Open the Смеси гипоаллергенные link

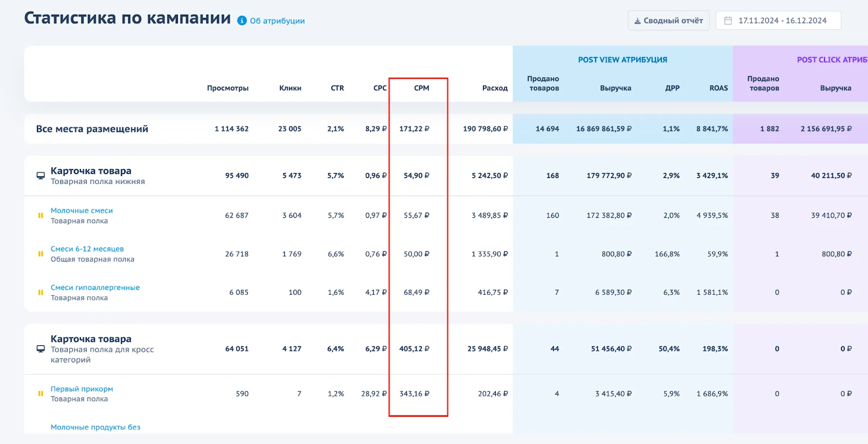click(x=95, y=288)
